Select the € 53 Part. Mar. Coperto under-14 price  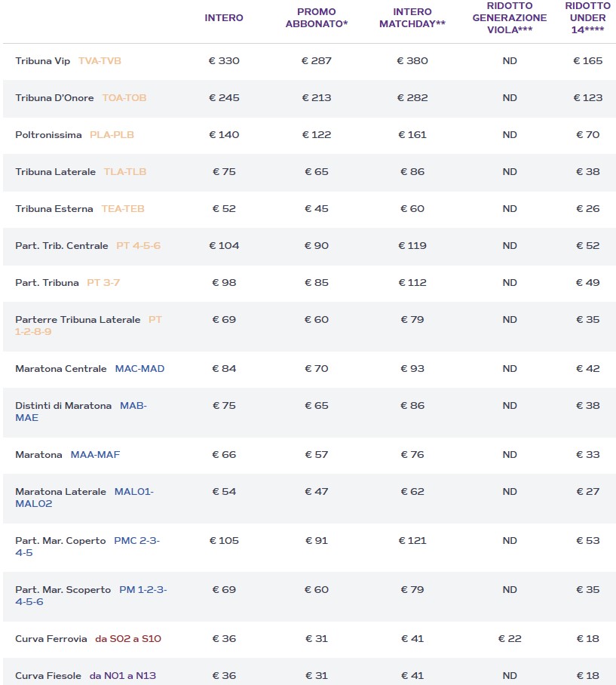pyautogui.click(x=588, y=541)
